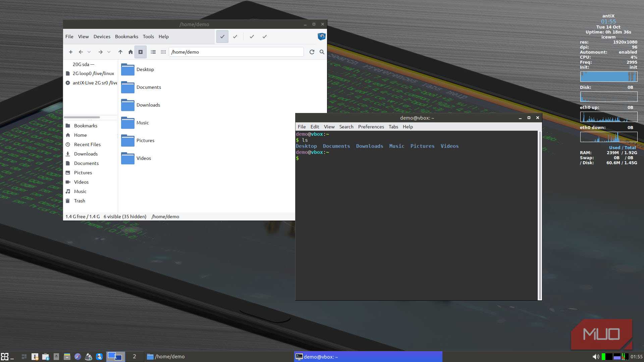
Task: Open the Tabs menu in terminal window
Action: (393, 127)
